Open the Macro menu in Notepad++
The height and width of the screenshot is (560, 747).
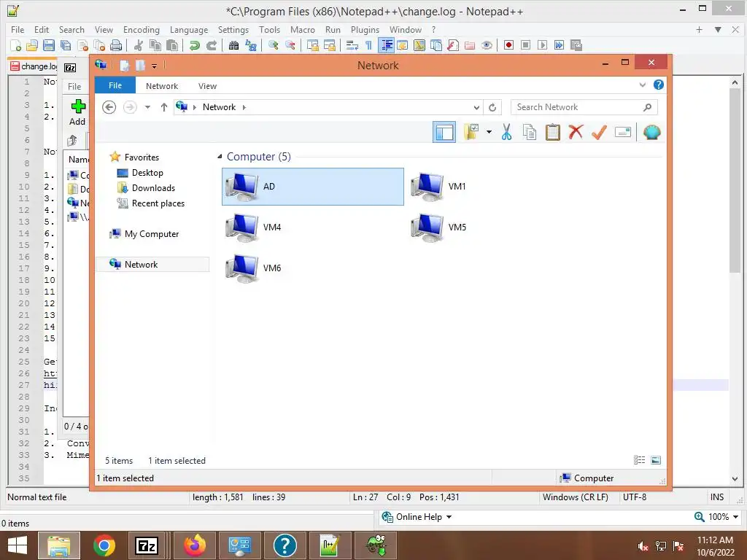pyautogui.click(x=303, y=29)
